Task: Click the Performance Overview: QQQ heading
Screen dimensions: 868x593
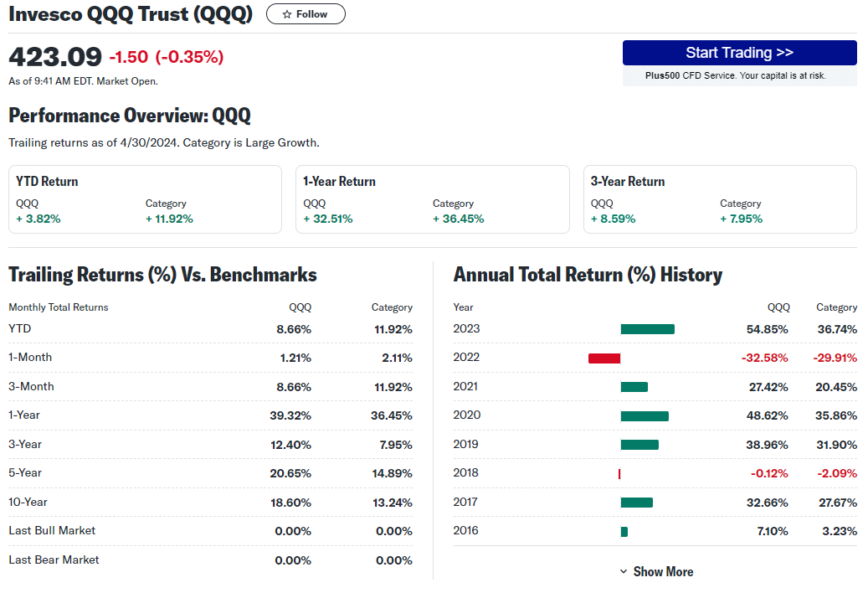Action: click(x=130, y=116)
